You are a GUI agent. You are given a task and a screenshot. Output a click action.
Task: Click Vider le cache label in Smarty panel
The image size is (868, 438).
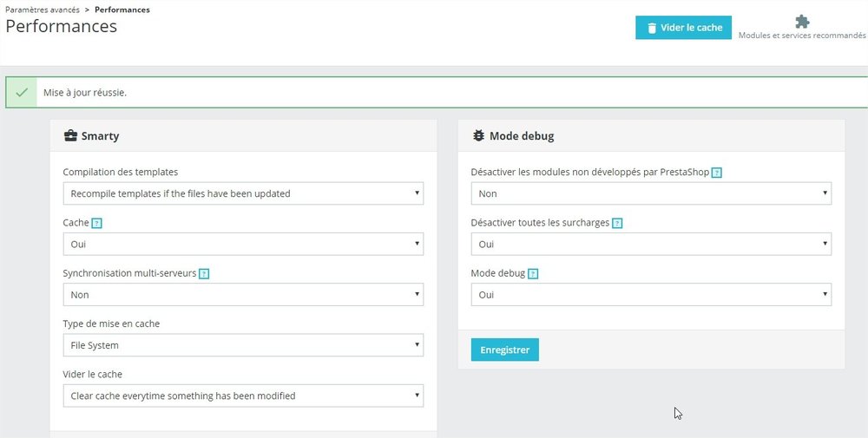93,375
